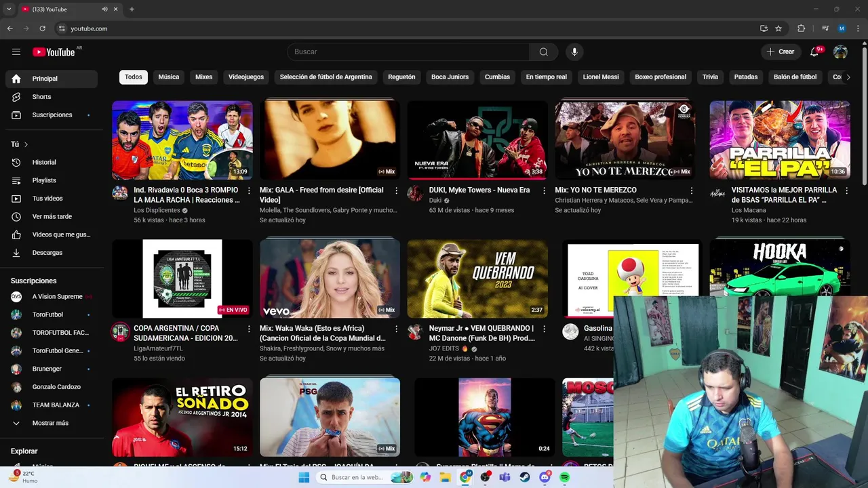This screenshot has height=488, width=868.
Task: Open Gonzalo Cardozo channel subscription
Action: pyautogui.click(x=52, y=387)
